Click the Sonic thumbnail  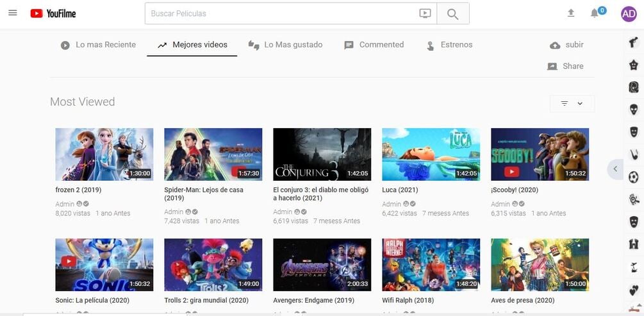(x=104, y=265)
